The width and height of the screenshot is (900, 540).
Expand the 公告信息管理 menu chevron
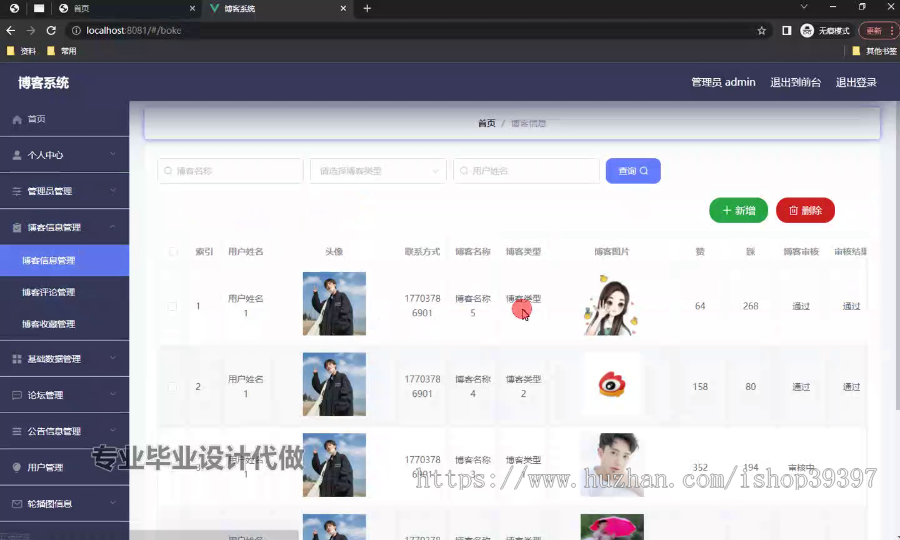[112, 430]
